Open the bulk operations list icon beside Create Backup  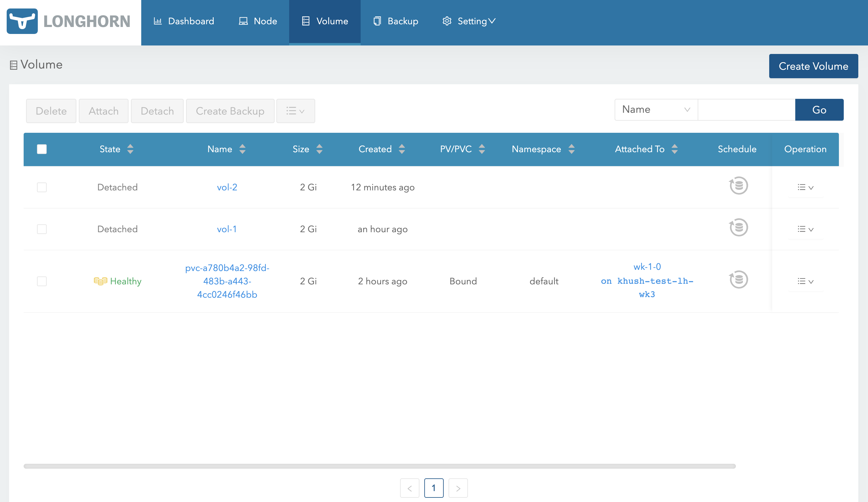tap(295, 111)
